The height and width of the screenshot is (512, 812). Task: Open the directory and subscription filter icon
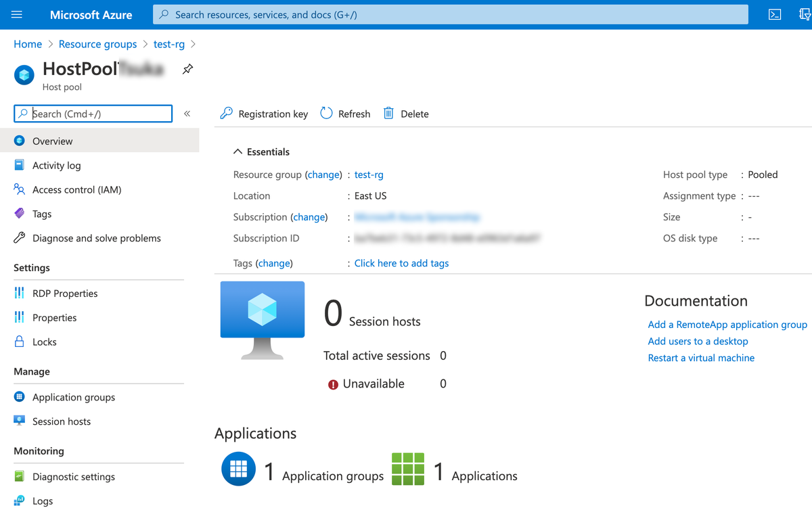[805, 14]
